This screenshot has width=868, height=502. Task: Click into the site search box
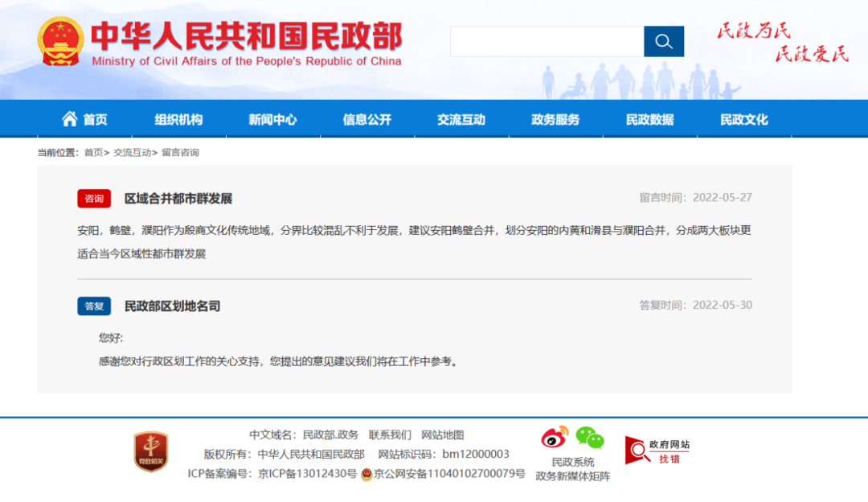point(547,42)
